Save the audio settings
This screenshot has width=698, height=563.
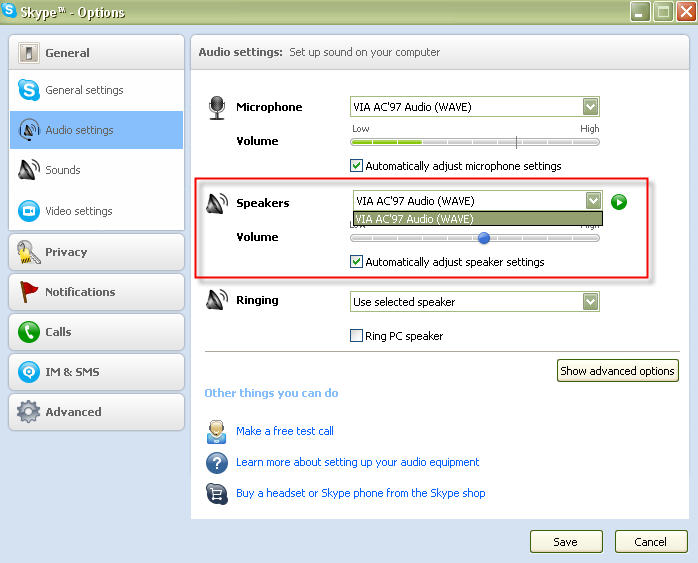(566, 542)
